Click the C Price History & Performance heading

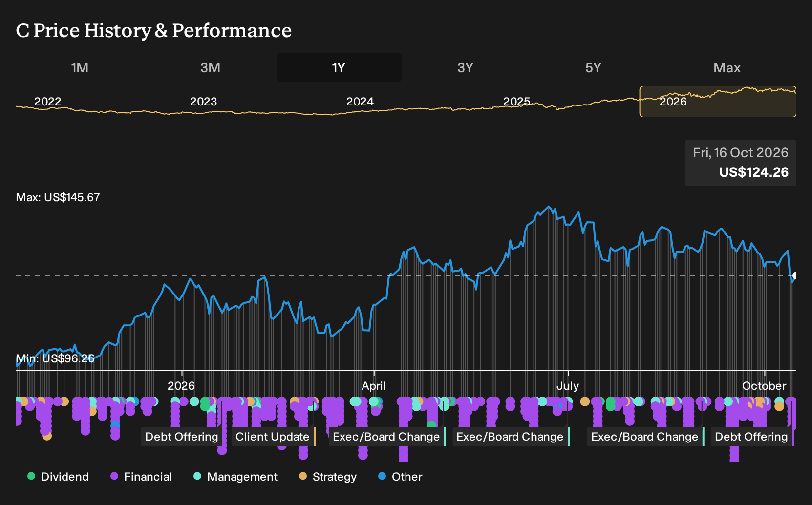[154, 30]
